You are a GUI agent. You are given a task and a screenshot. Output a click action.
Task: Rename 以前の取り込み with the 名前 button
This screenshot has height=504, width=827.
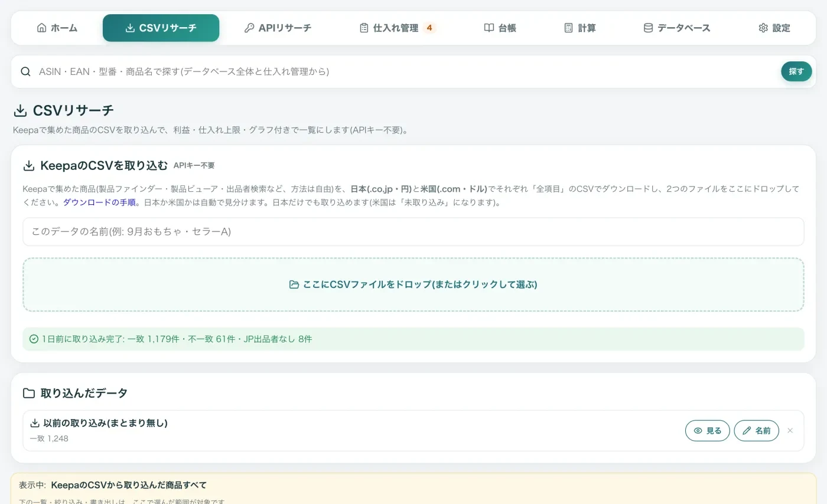click(757, 431)
